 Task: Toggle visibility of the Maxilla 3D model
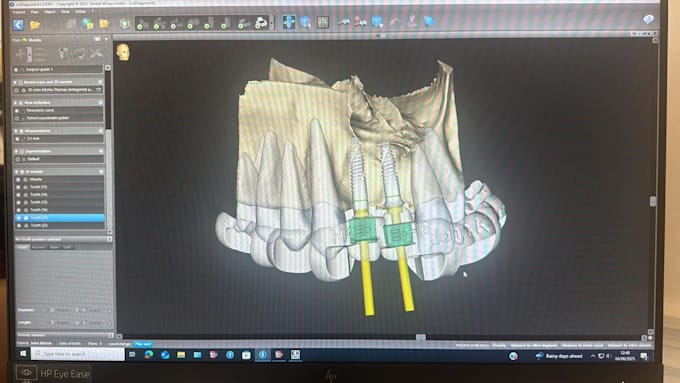18,179
